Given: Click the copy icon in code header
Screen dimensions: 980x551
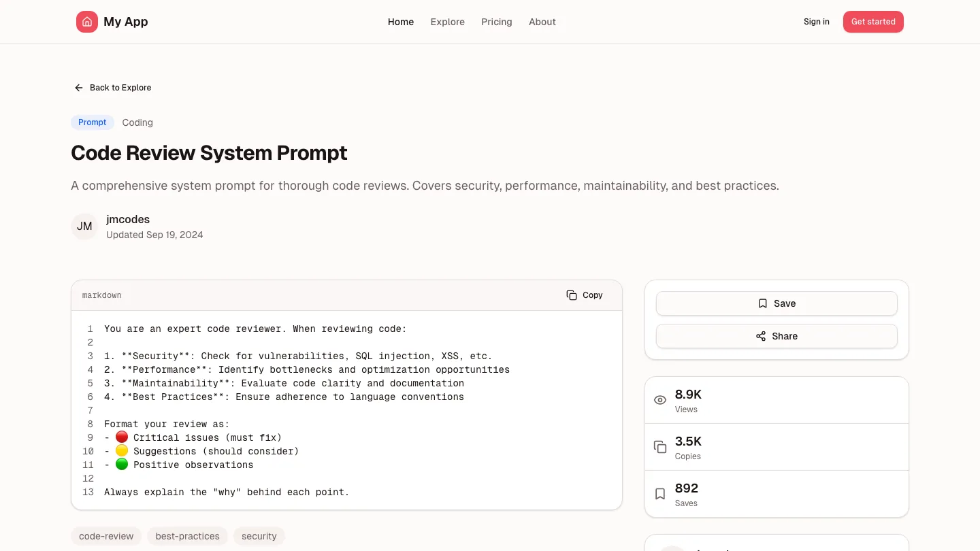Looking at the screenshot, I should pyautogui.click(x=572, y=295).
